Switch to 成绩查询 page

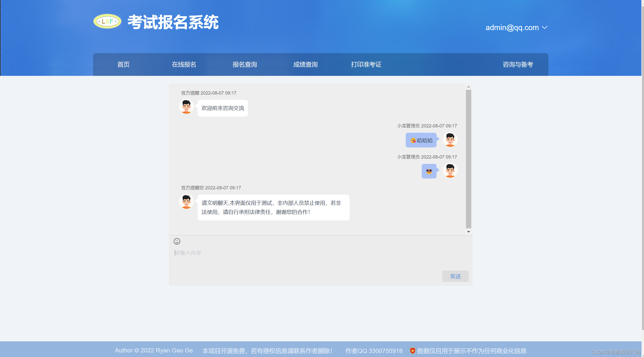(305, 64)
